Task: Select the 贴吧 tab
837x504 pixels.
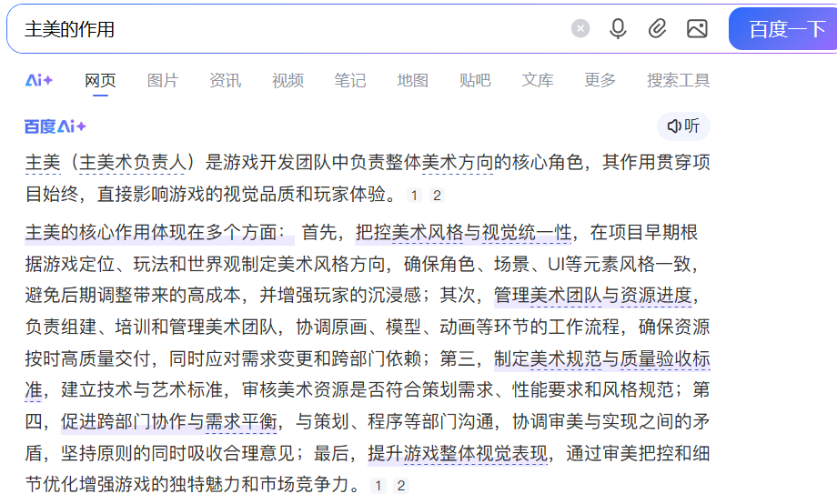Action: (475, 80)
